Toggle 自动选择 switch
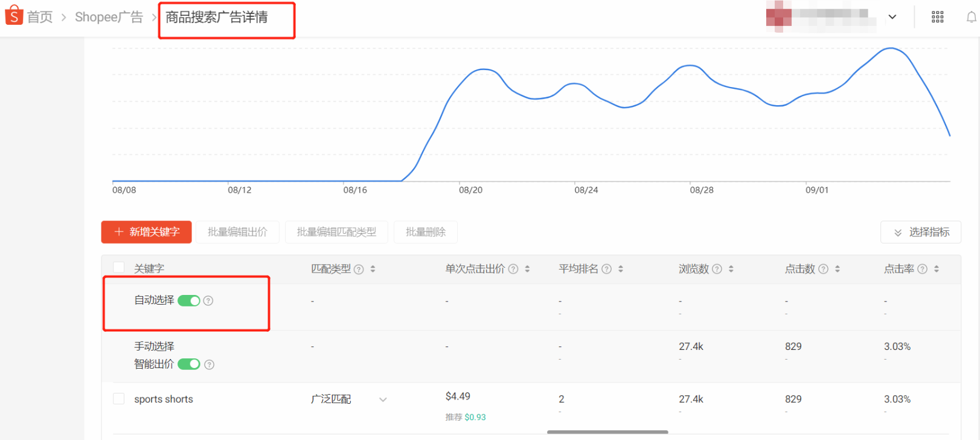980x440 pixels. pyautogui.click(x=189, y=300)
